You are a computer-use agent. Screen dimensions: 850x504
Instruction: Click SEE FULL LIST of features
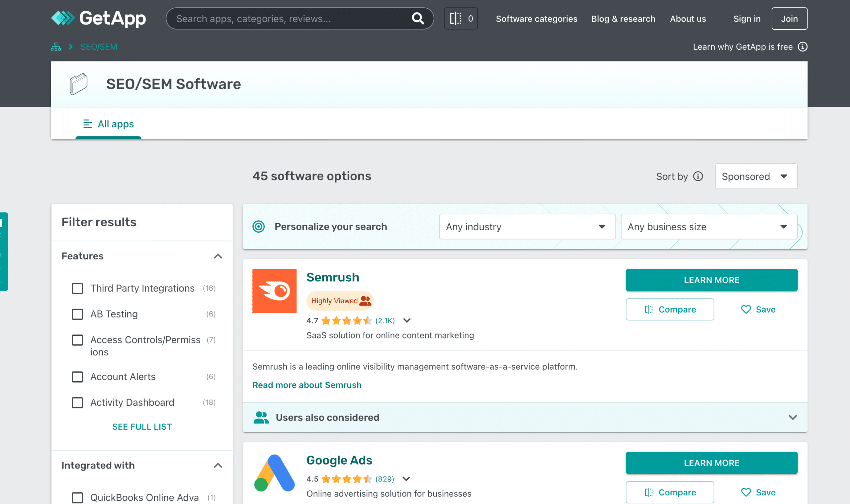(x=142, y=427)
